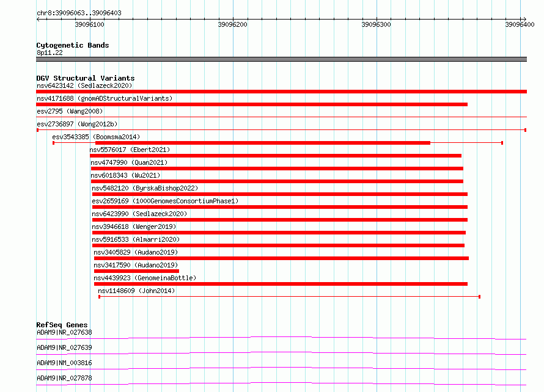
Task: Select nsv4439923 (GenomeinaBottle) label
Action: 145,278
